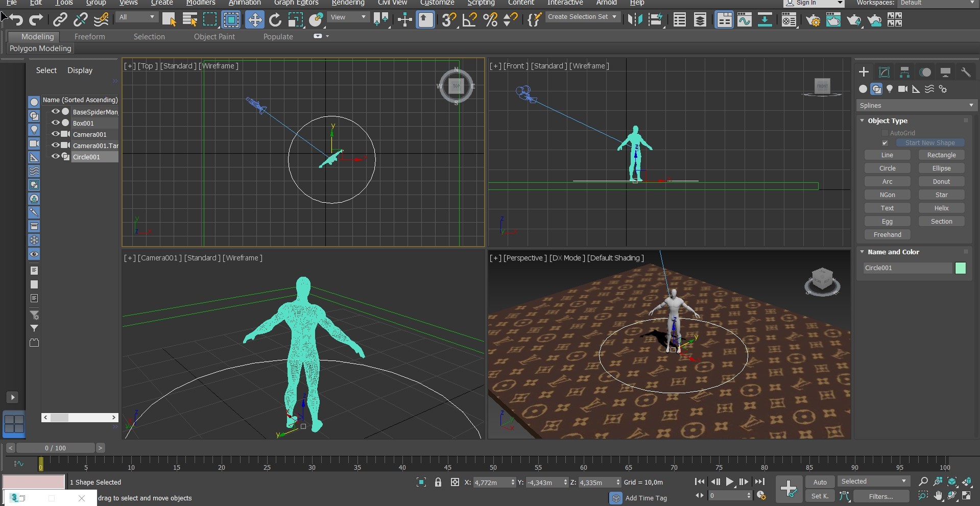Open the Hierarchy command panel tab
Viewport: 980px width, 506px height.
click(904, 72)
